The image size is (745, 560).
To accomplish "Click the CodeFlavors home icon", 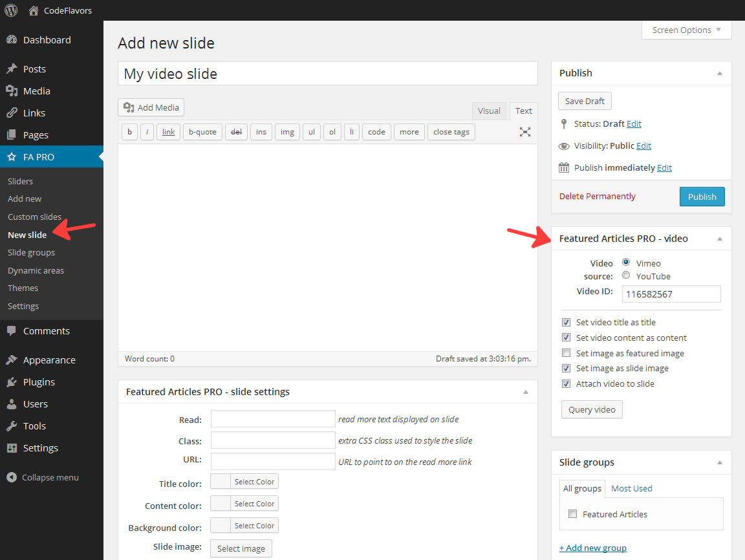I will [33, 10].
